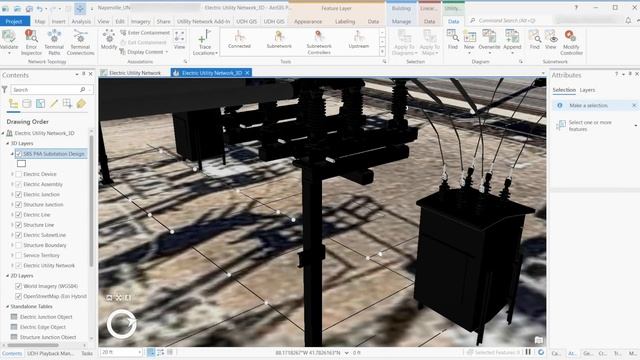Click the Command Search box
The height and width of the screenshot is (360, 640).
point(507,20)
